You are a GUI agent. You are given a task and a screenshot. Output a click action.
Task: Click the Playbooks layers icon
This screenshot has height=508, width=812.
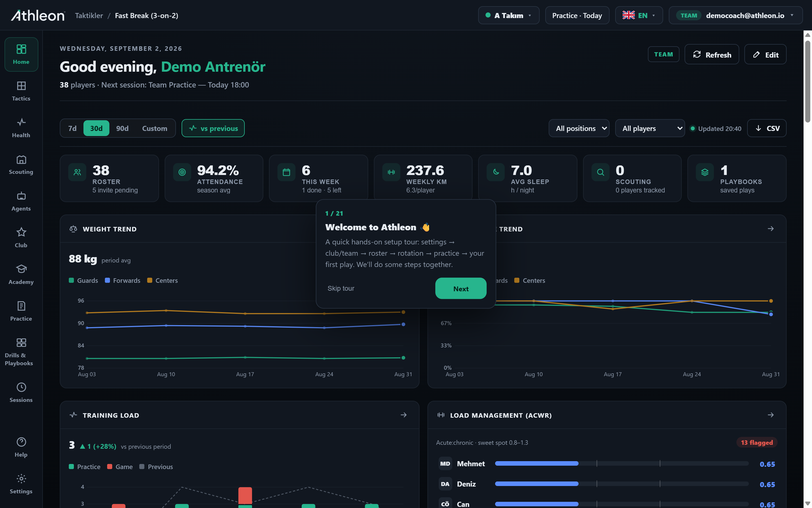pyautogui.click(x=705, y=172)
